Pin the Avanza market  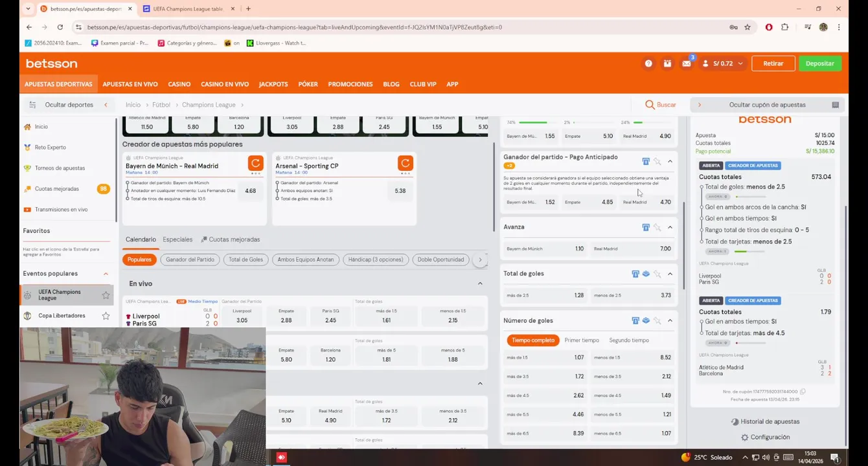[657, 227]
